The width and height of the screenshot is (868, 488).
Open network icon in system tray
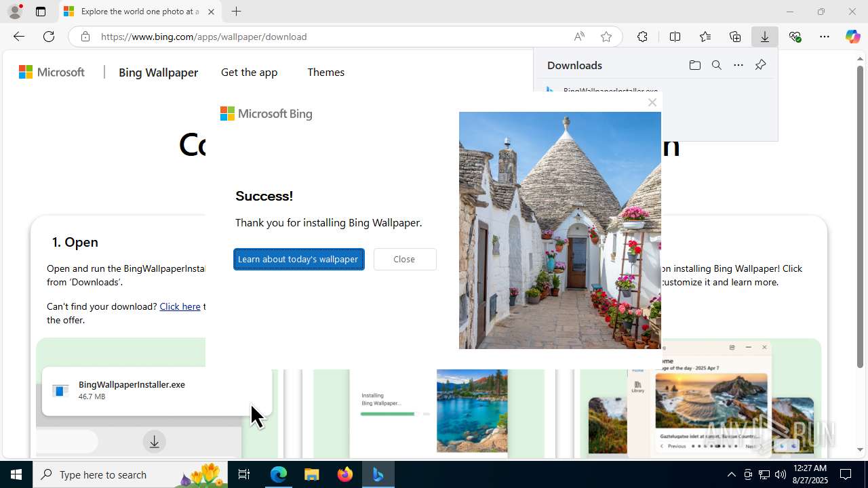pos(764,474)
